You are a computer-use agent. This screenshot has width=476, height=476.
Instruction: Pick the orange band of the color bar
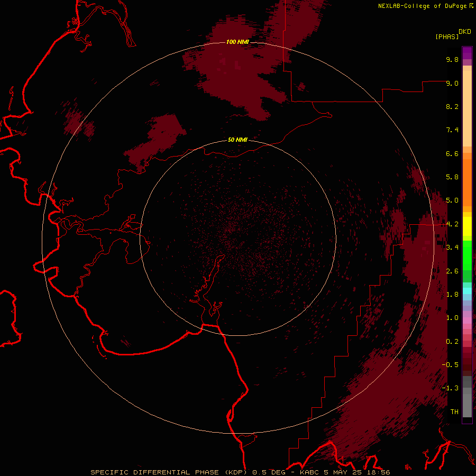coord(467,183)
